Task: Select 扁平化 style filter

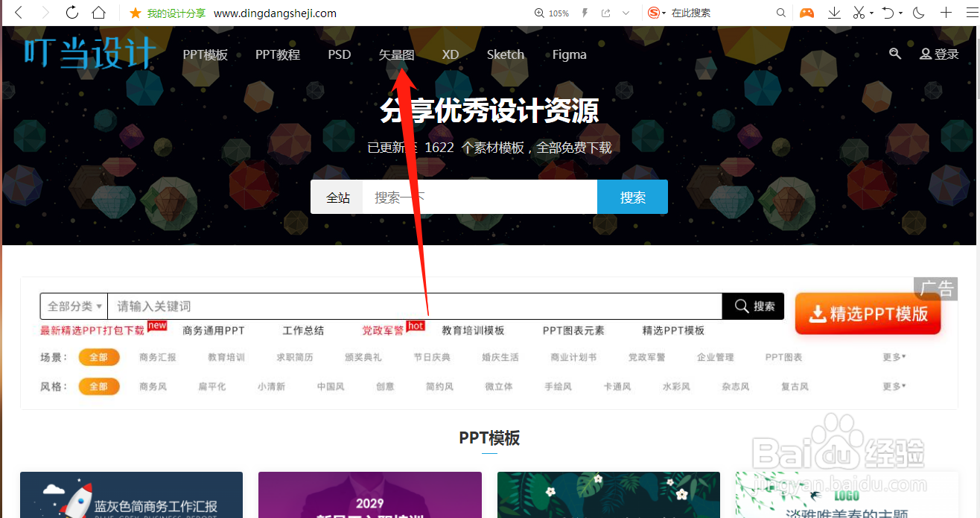Action: click(x=212, y=386)
